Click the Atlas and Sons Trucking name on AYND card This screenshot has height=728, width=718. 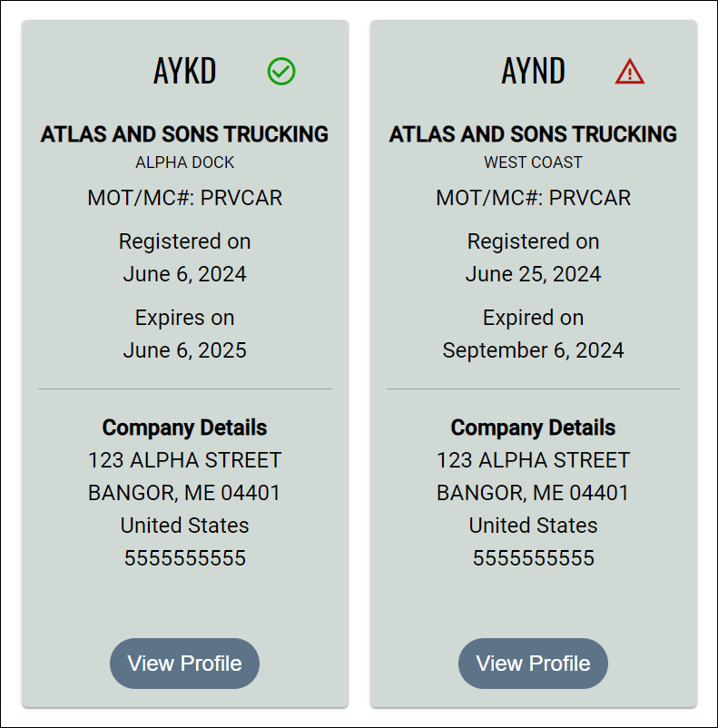(533, 134)
